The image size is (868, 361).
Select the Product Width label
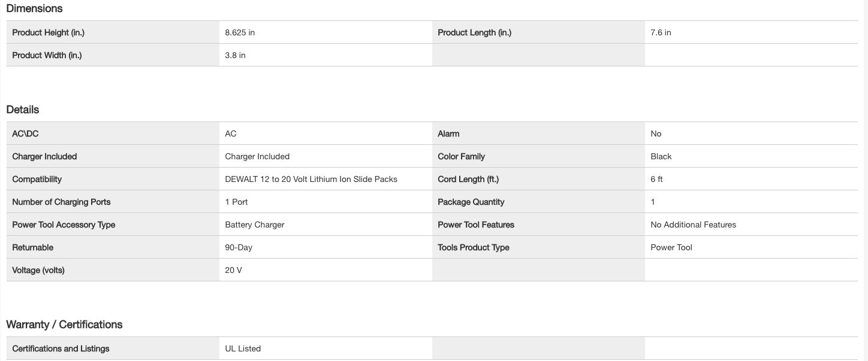[47, 55]
